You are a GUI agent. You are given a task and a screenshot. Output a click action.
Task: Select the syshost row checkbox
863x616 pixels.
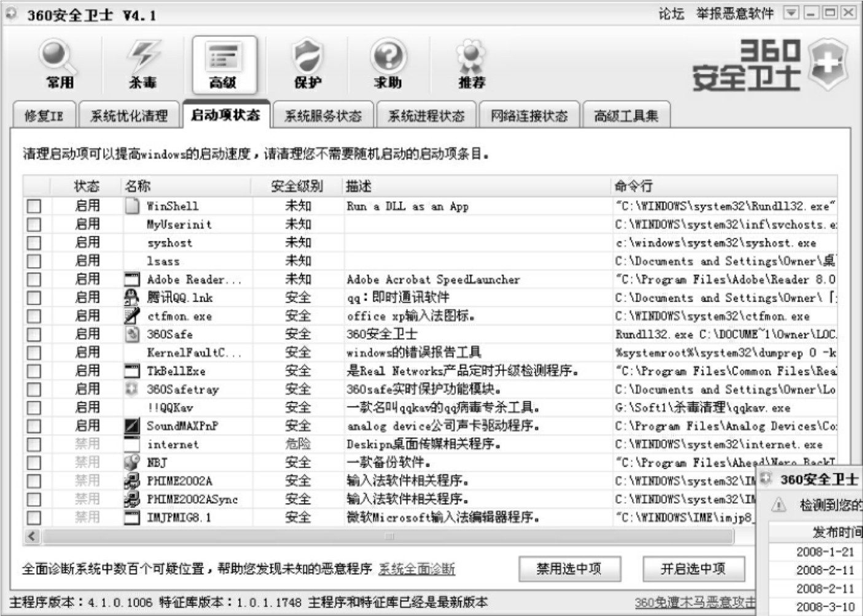coord(34,243)
